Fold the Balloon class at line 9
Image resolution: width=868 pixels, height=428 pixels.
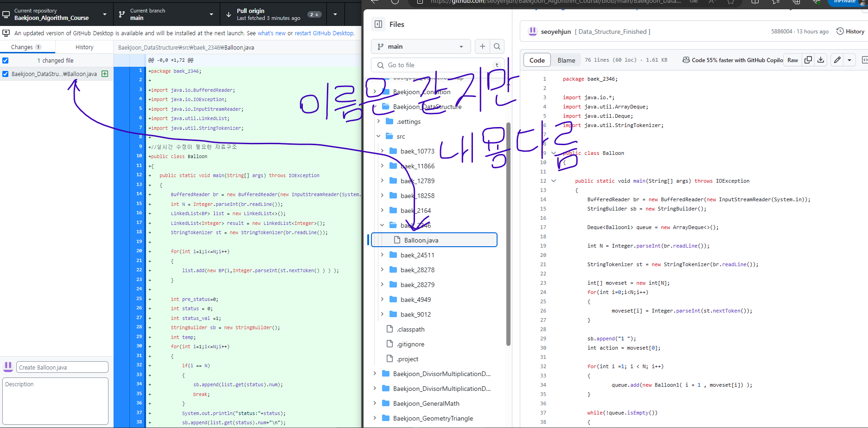pyautogui.click(x=554, y=153)
